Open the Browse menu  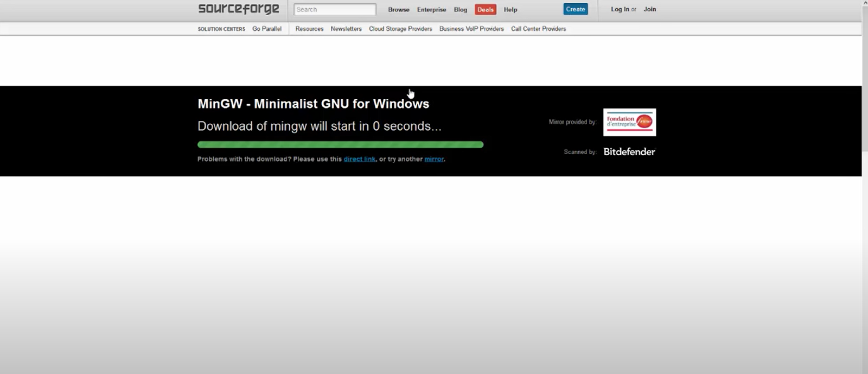(x=399, y=9)
